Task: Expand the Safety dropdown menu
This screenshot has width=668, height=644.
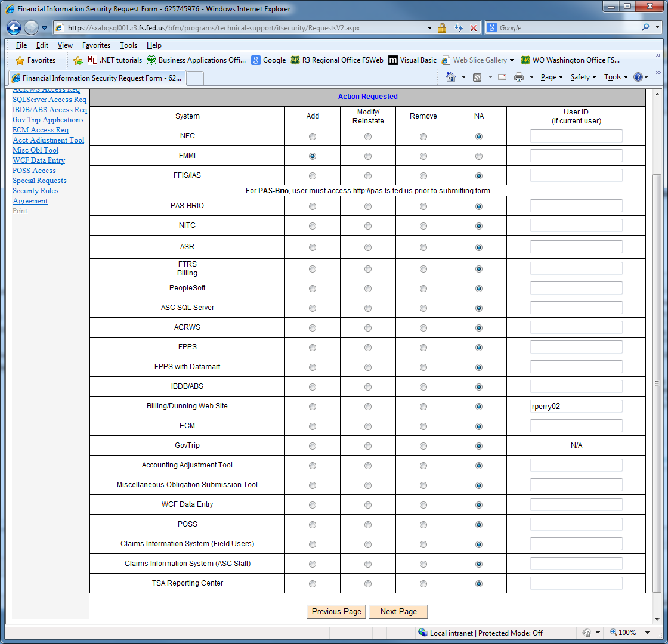Action: coord(583,77)
